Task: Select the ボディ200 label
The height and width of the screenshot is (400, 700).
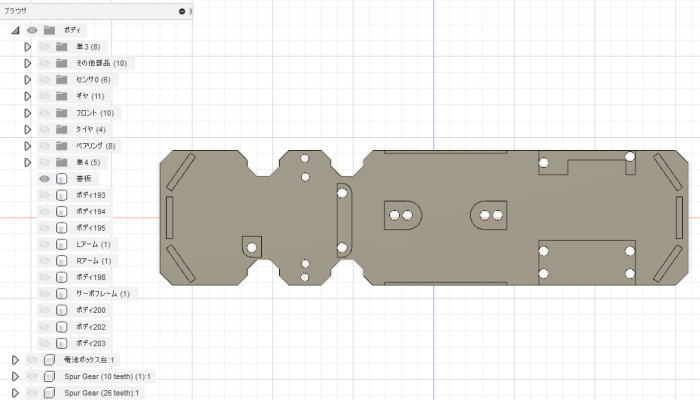Action: (91, 310)
